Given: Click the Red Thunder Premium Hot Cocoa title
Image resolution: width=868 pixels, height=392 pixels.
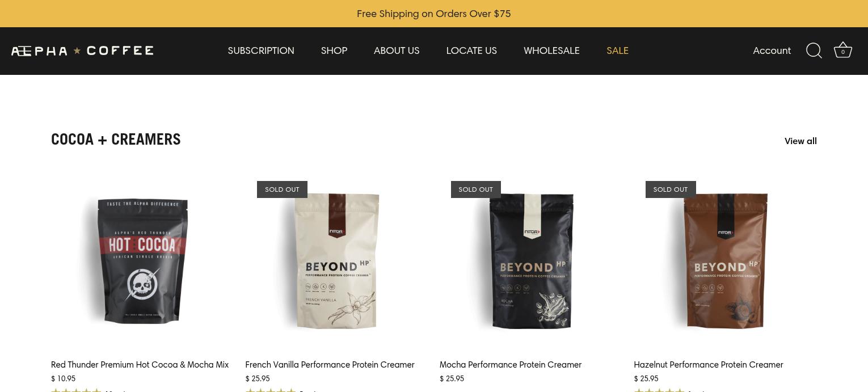Looking at the screenshot, I should 140,365.
